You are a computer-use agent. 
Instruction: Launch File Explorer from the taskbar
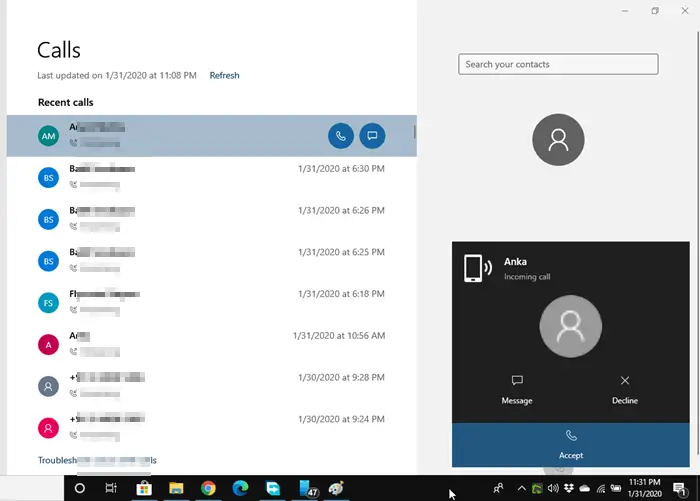[x=176, y=488]
